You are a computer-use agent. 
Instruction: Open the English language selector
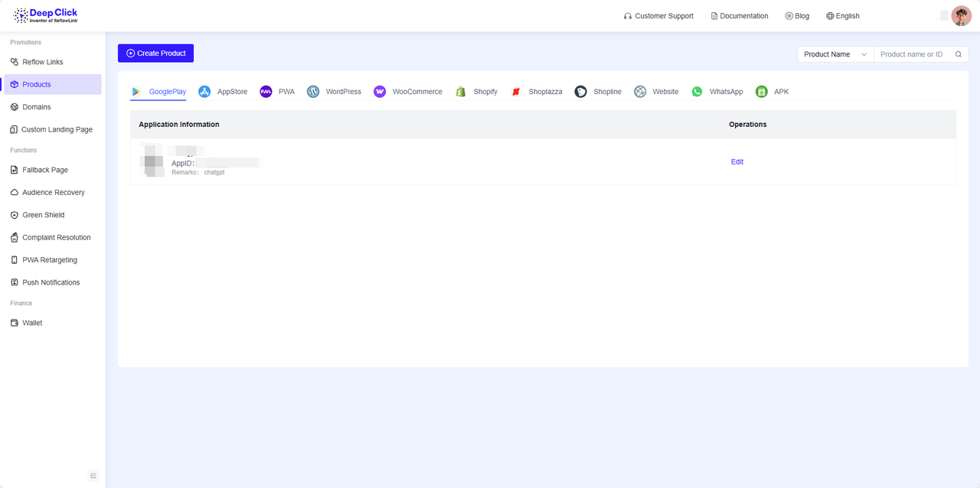click(842, 16)
